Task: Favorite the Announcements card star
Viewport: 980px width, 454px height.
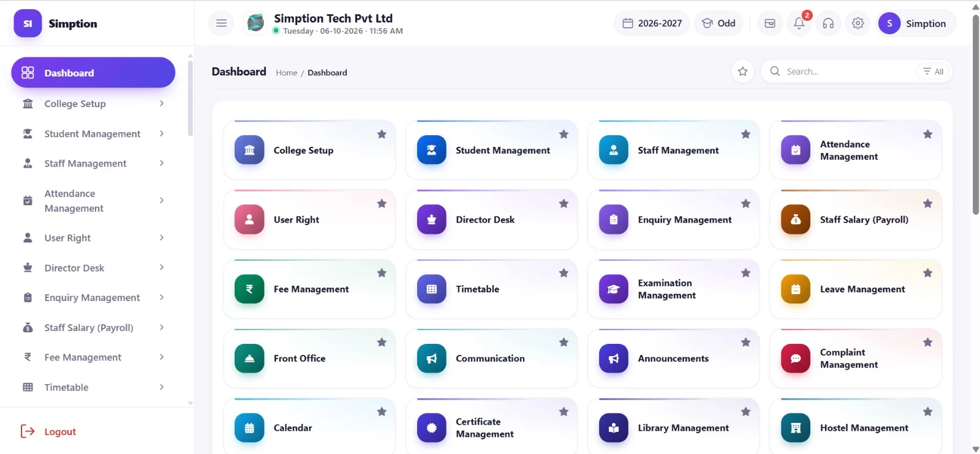Action: tap(745, 343)
